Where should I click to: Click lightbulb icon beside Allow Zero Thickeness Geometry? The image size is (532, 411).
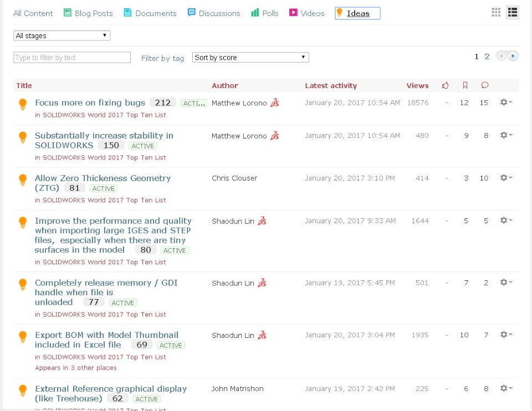click(23, 179)
